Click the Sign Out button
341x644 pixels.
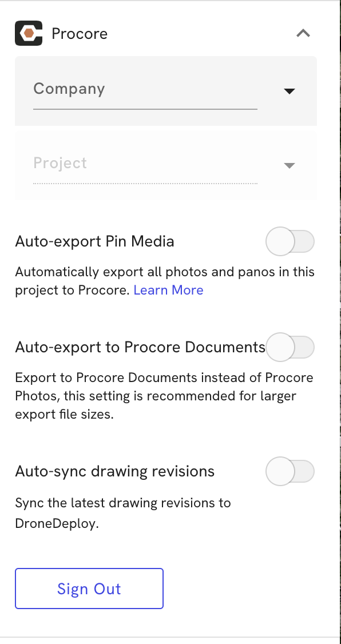pyautogui.click(x=89, y=589)
